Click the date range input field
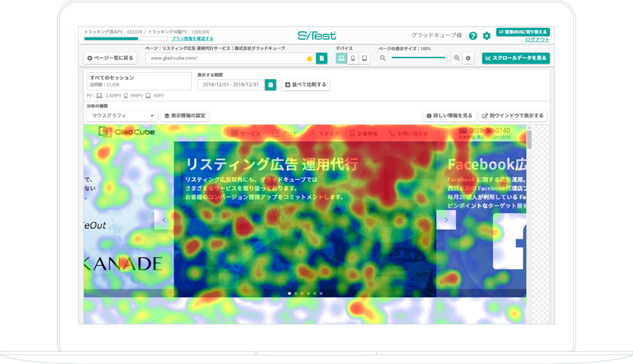This screenshot has width=633, height=364. [x=230, y=85]
